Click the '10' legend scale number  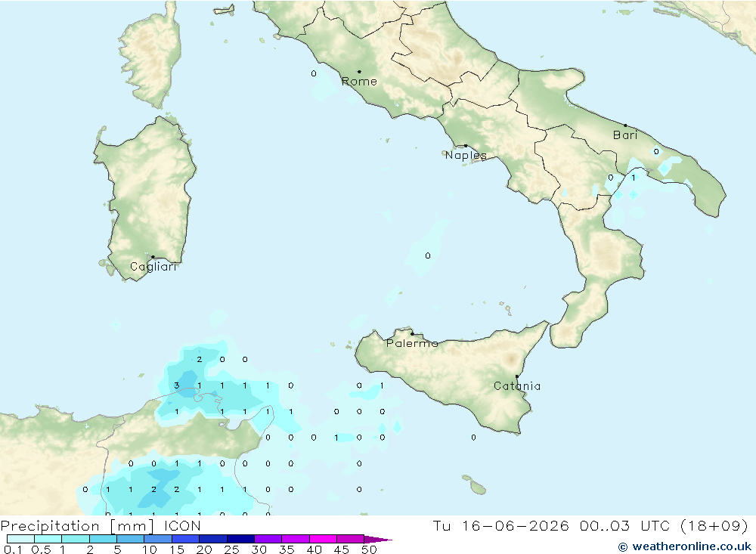point(150,549)
